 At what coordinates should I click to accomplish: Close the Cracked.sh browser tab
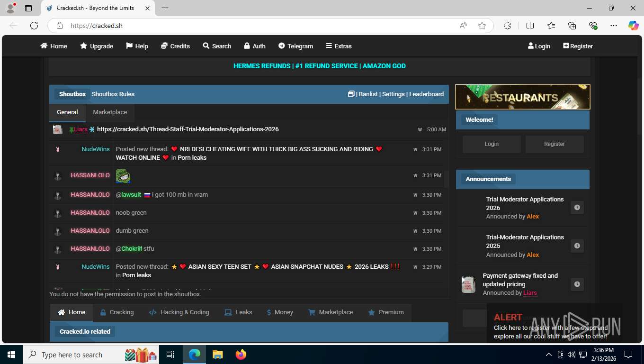(147, 8)
